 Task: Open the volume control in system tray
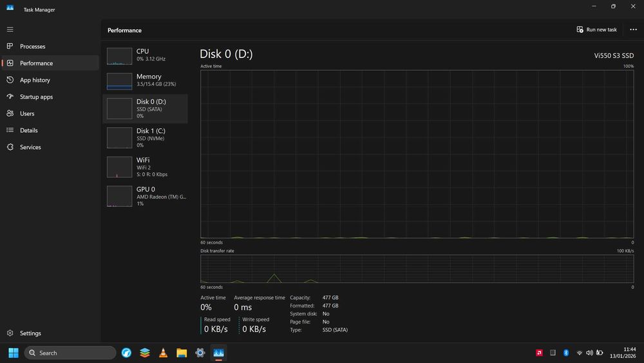[x=589, y=353]
